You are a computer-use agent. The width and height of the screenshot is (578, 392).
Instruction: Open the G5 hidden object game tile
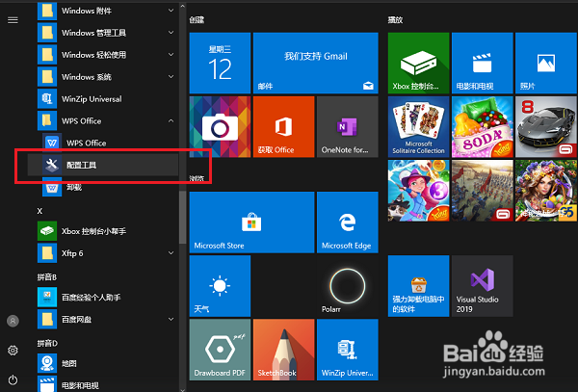click(546, 191)
